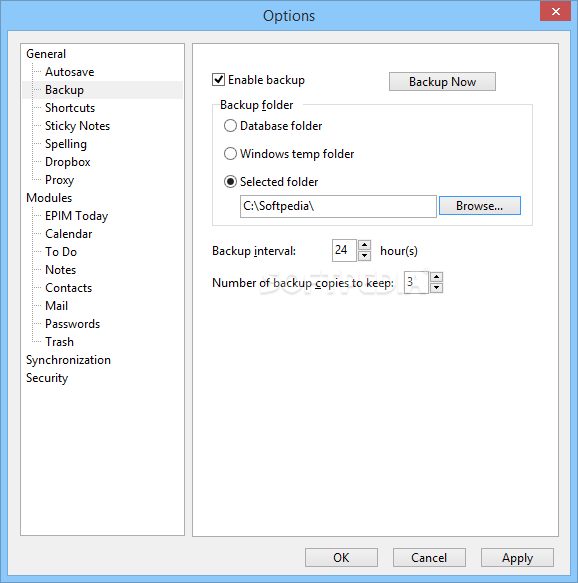Click Browse to choose a backup folder

click(x=479, y=206)
